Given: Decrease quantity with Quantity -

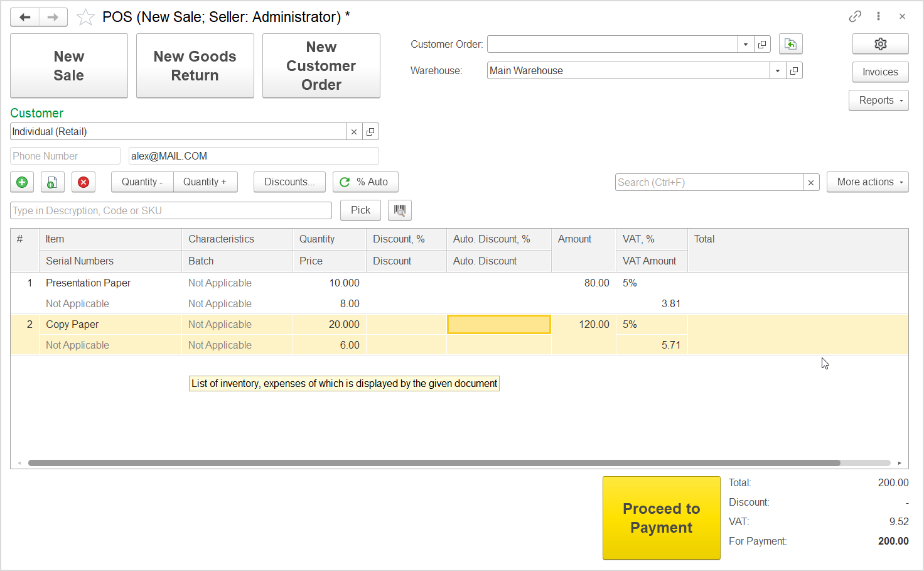Looking at the screenshot, I should (142, 182).
